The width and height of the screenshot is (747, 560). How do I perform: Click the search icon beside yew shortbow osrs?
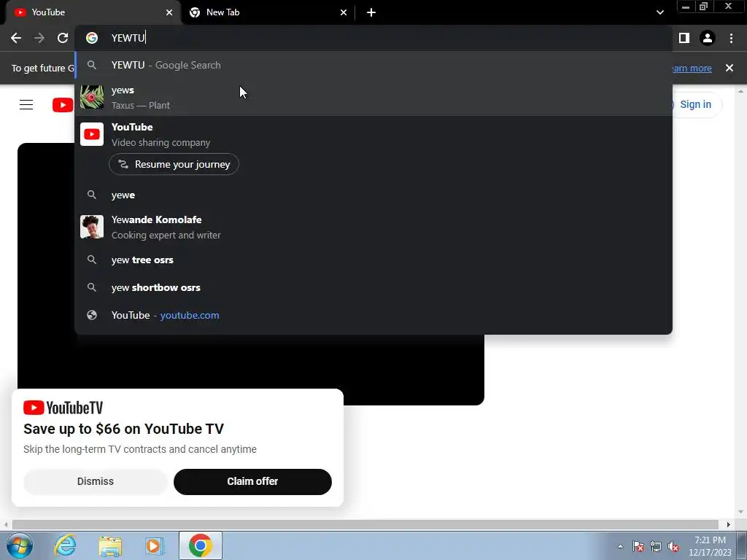tap(92, 287)
